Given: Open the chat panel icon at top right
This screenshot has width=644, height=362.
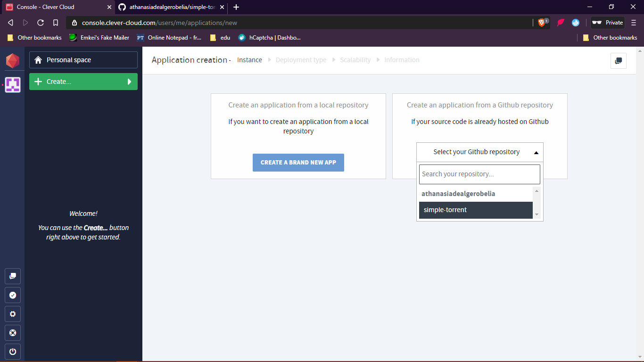Looking at the screenshot, I should click(618, 61).
